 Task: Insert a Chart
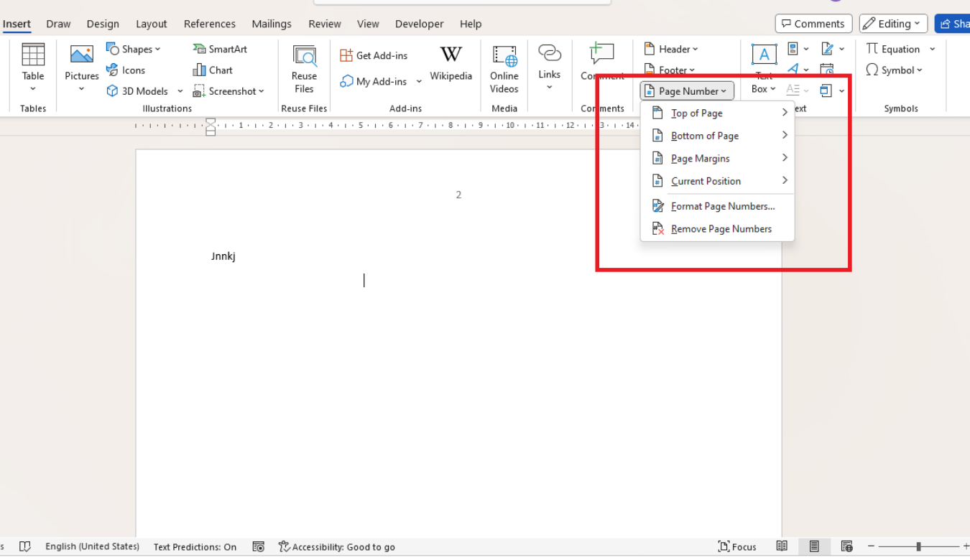point(213,70)
